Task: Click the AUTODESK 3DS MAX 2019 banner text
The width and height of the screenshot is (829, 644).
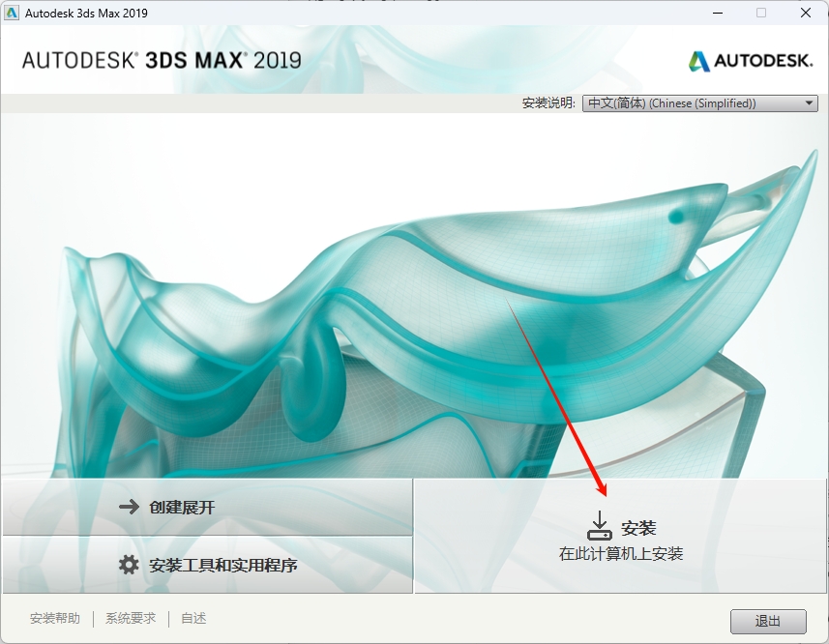Action: 161,59
